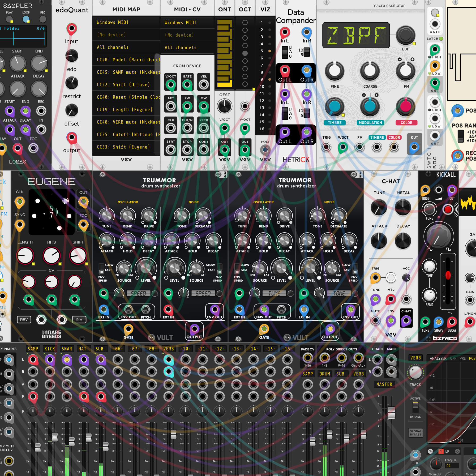This screenshot has width=476, height=476.
Task: Toggle the LATCH light on gate module
Action: (x=441, y=38)
